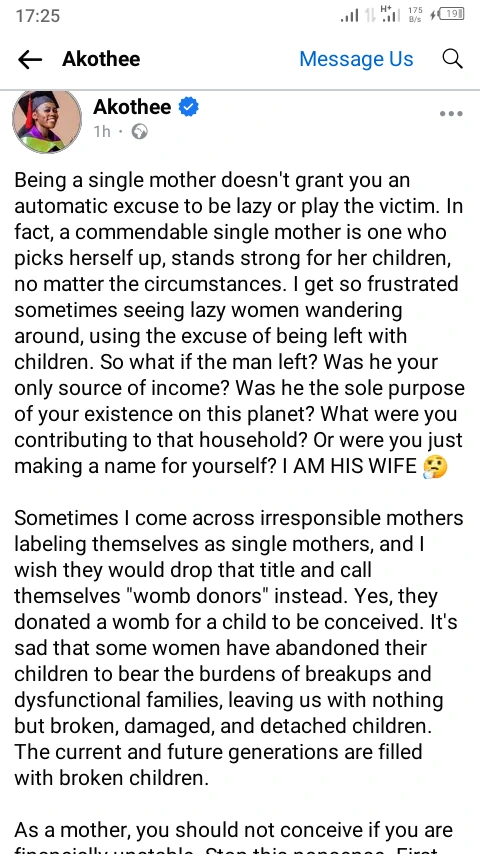The width and height of the screenshot is (480, 854).
Task: Tap the thinking face emoji
Action: [x=435, y=467]
